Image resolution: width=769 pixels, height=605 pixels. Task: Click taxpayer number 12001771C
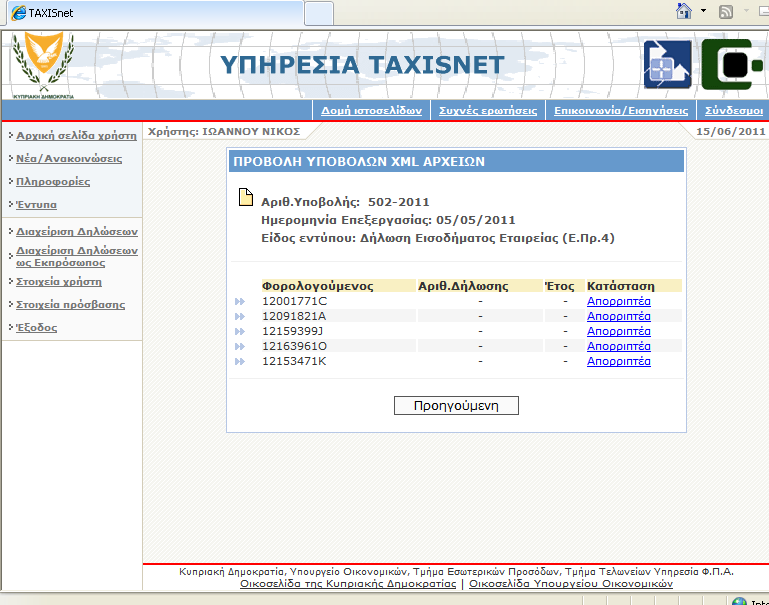pos(294,302)
